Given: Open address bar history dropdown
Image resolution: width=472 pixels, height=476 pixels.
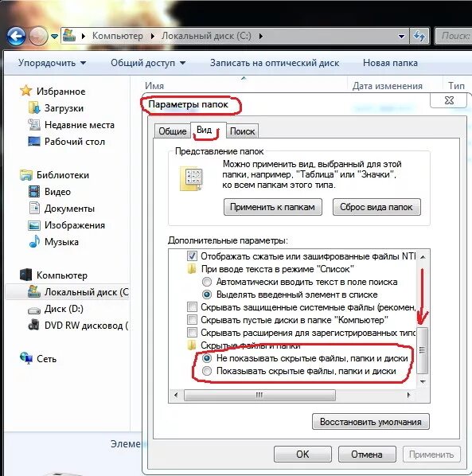Looking at the screenshot, I should (x=401, y=37).
